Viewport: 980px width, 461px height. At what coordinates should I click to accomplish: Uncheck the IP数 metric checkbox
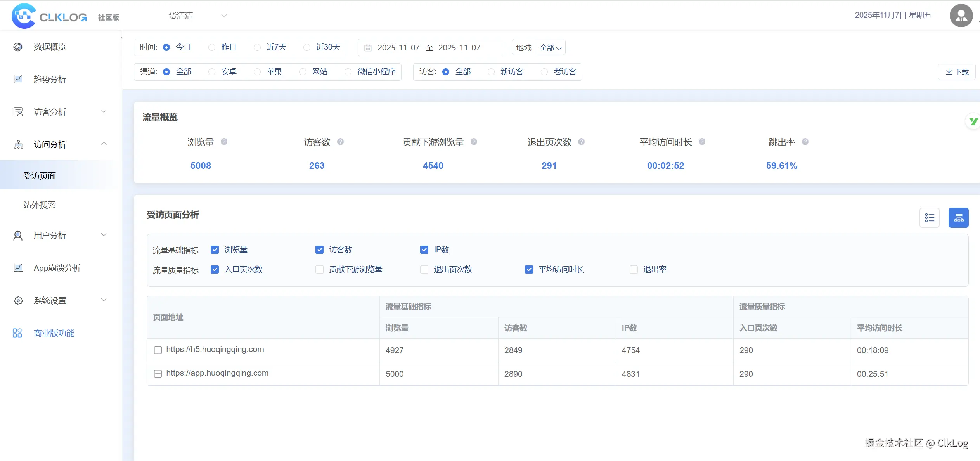[424, 250]
